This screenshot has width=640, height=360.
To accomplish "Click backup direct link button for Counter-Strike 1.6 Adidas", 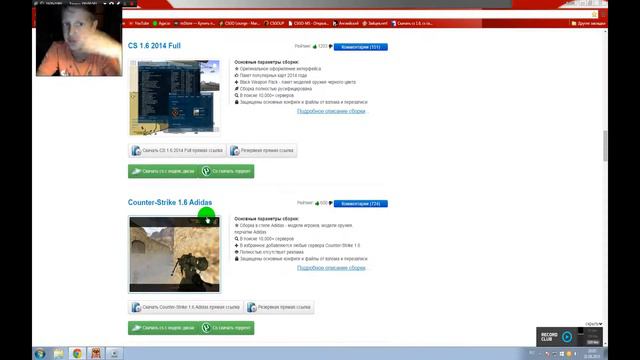I will pyautogui.click(x=280, y=307).
